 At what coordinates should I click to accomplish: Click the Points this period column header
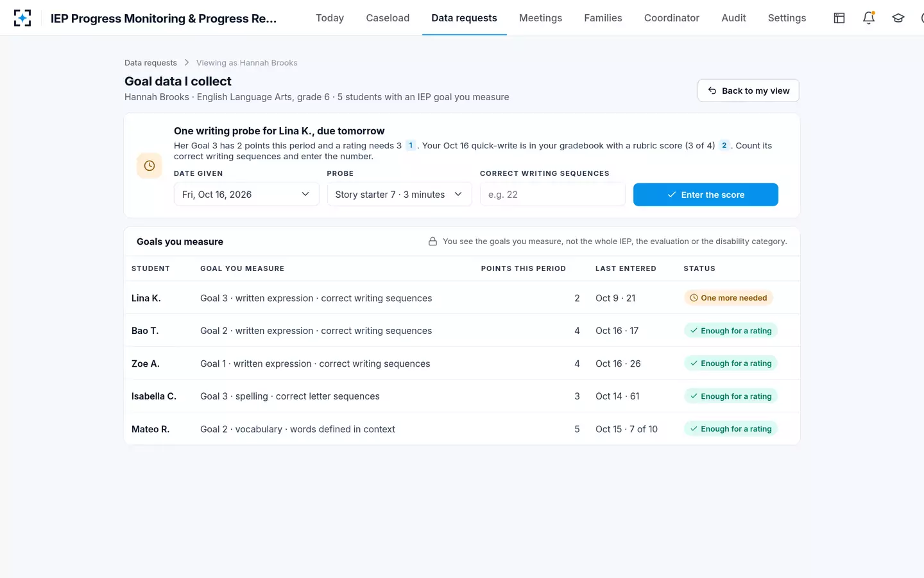524,268
